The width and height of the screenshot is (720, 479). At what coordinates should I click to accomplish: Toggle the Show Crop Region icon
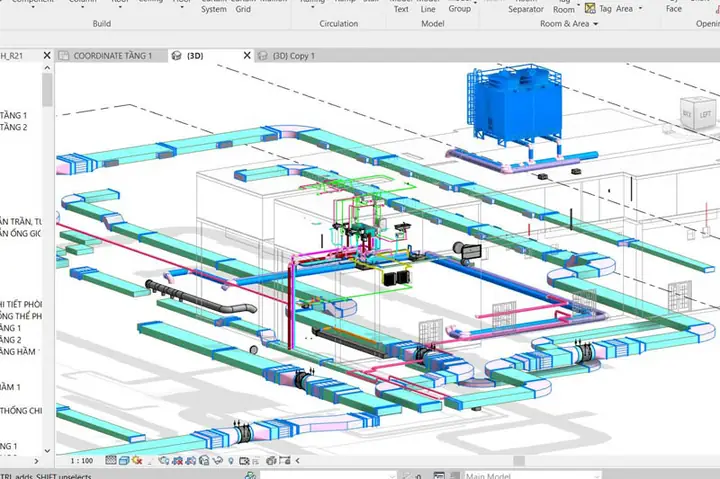pos(191,460)
